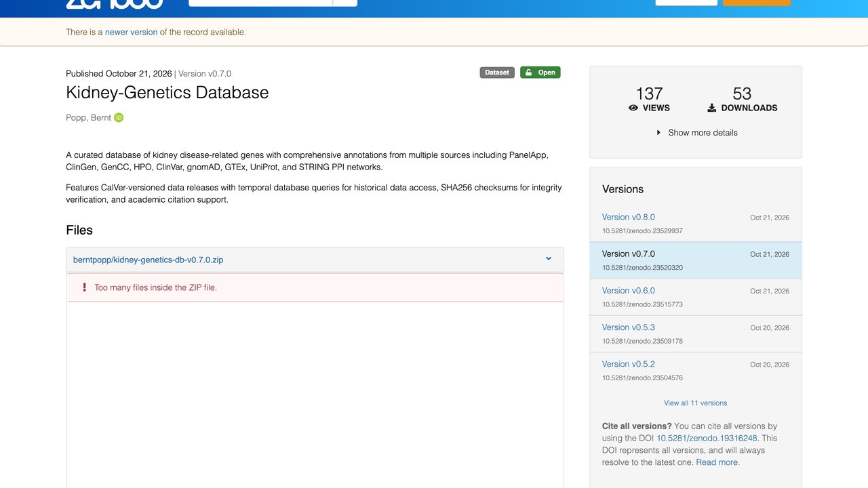Select Version v0.6.0

[629, 290]
